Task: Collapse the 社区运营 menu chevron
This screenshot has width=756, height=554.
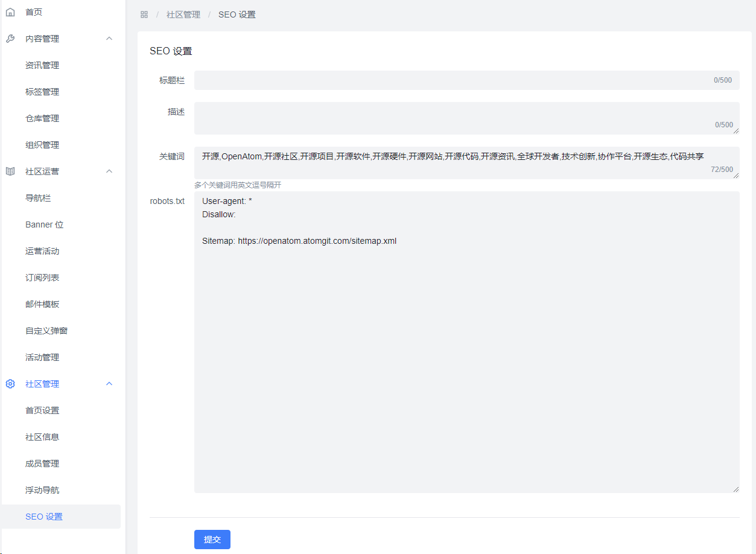Action: pos(109,171)
